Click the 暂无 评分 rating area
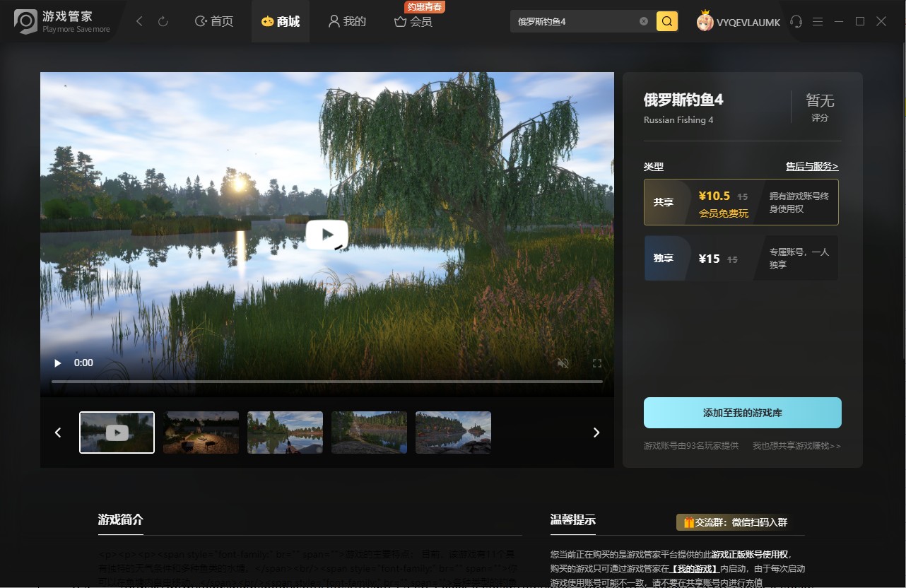 coord(820,107)
